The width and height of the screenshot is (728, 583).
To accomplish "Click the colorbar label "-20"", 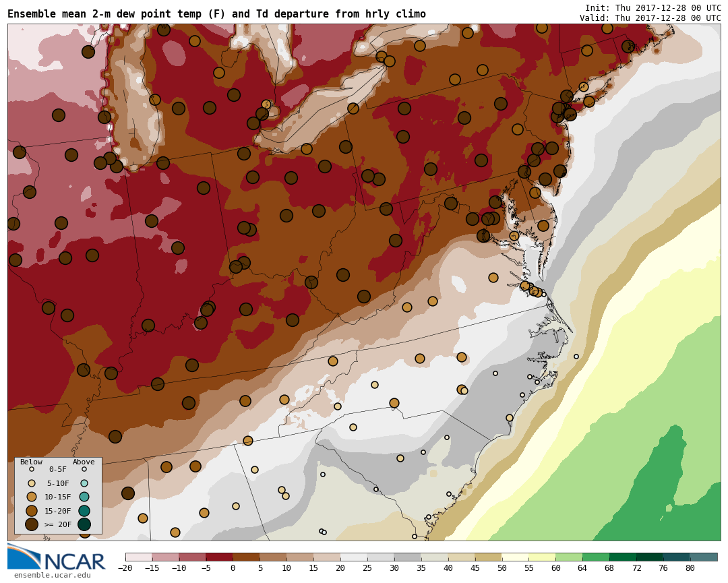I will pyautogui.click(x=125, y=567).
